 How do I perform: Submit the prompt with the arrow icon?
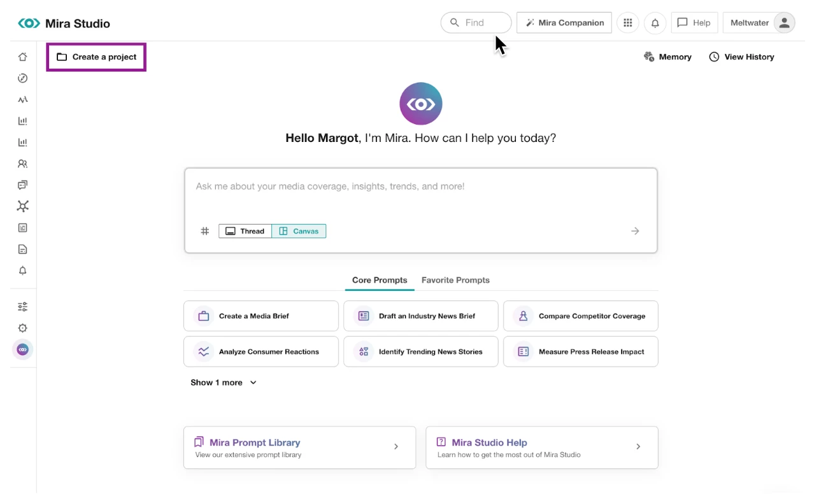(x=635, y=231)
